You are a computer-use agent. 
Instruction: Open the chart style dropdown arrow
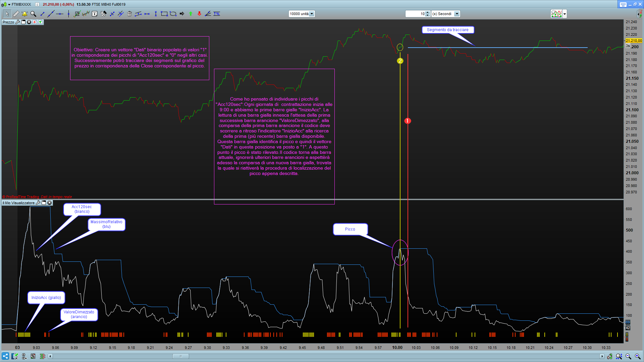click(x=565, y=14)
